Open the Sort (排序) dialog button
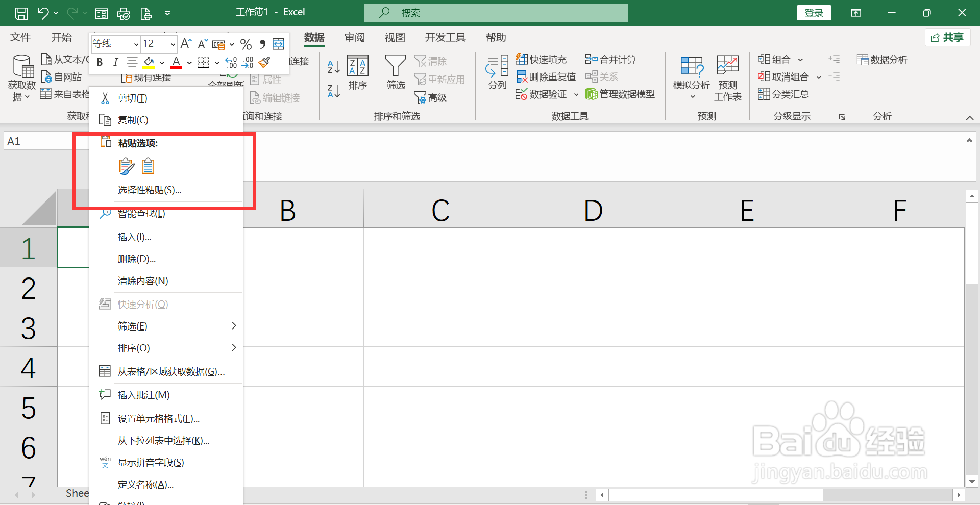The width and height of the screenshot is (980, 505). click(358, 73)
